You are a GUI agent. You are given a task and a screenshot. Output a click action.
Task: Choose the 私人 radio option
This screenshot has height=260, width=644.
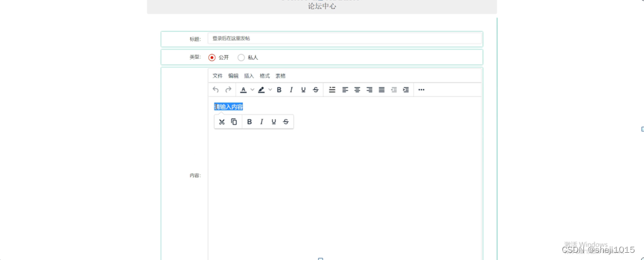click(241, 58)
